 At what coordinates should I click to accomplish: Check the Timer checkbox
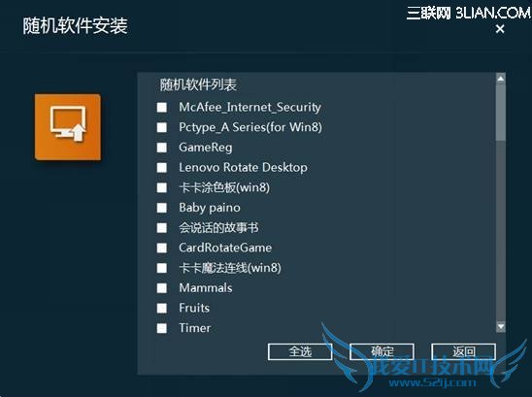click(162, 328)
